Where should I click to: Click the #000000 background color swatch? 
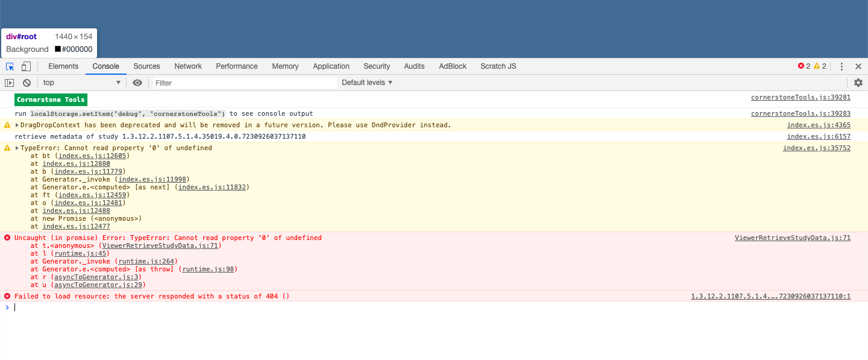coord(58,49)
